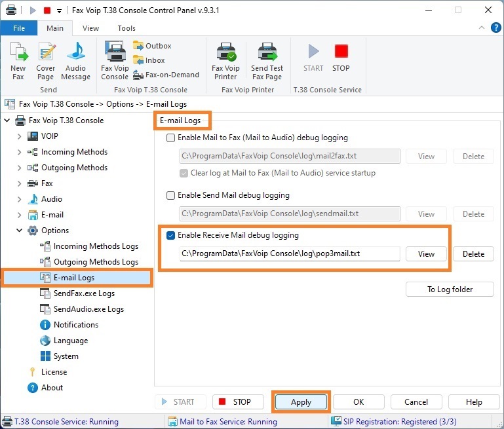Open Fax-on-Demand in ribbon
This screenshot has width=504, height=429.
coord(166,75)
